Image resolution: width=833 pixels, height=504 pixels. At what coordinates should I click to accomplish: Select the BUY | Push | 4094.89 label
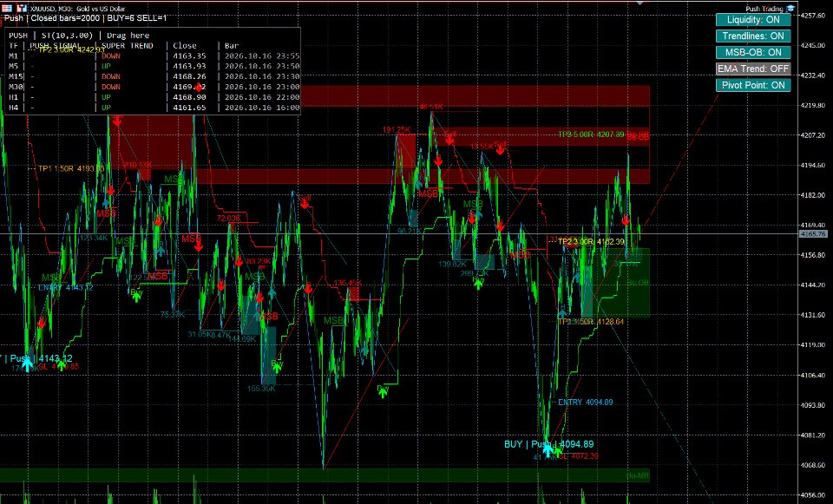548,444
